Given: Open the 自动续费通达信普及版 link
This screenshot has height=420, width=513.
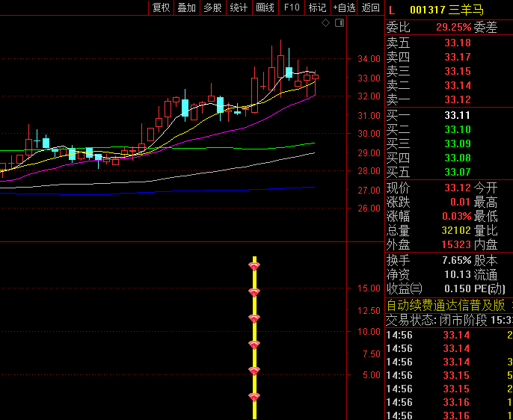Looking at the screenshot, I should (x=446, y=306).
